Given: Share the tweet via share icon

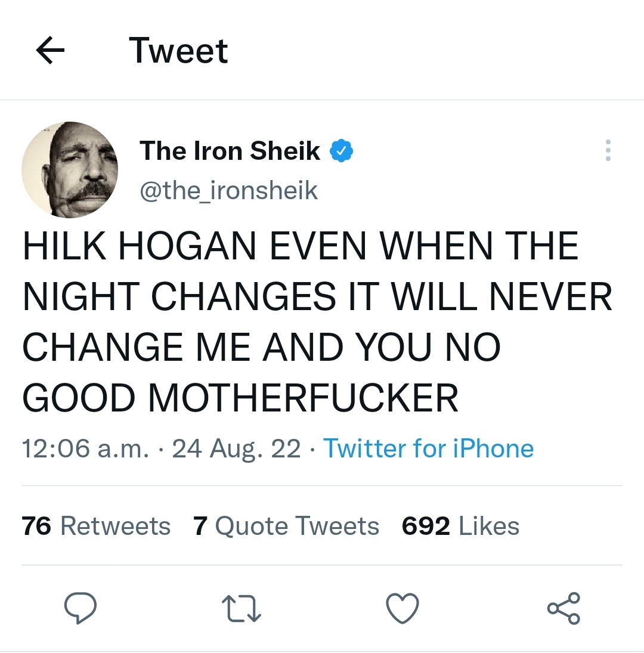Looking at the screenshot, I should point(563,608).
